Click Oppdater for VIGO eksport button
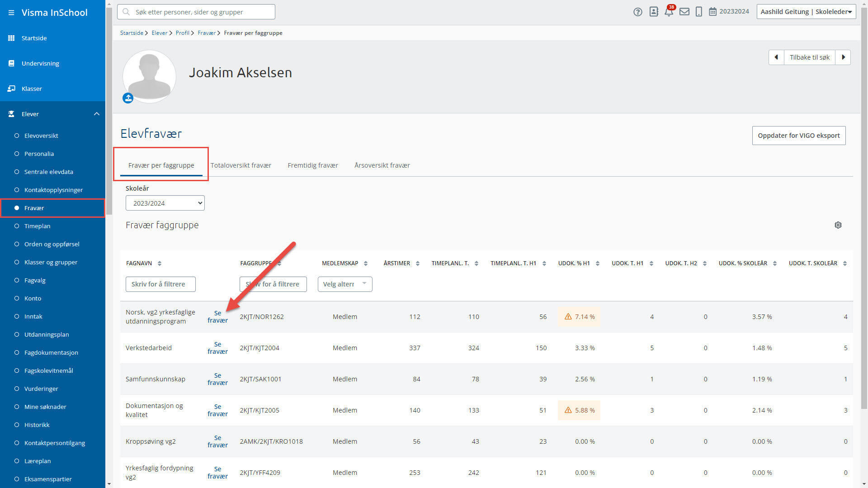The image size is (868, 488). [x=798, y=136]
